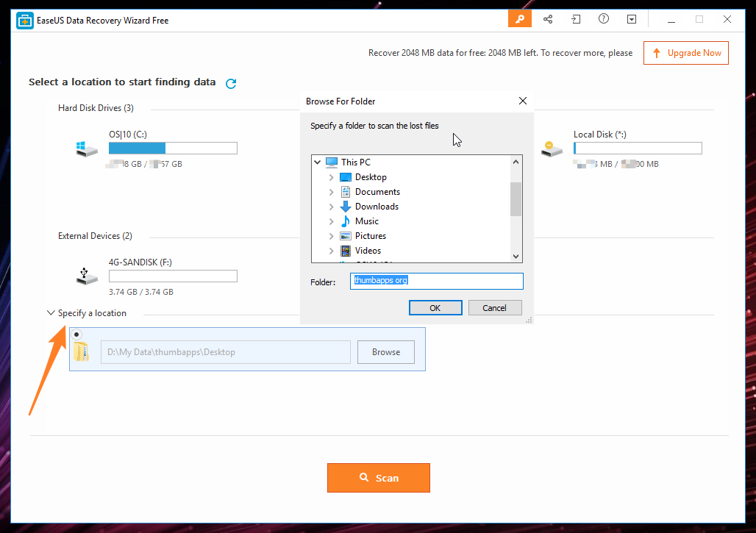Click the "External Devices (2)" heading
Image resolution: width=756 pixels, height=533 pixels.
pyautogui.click(x=95, y=236)
